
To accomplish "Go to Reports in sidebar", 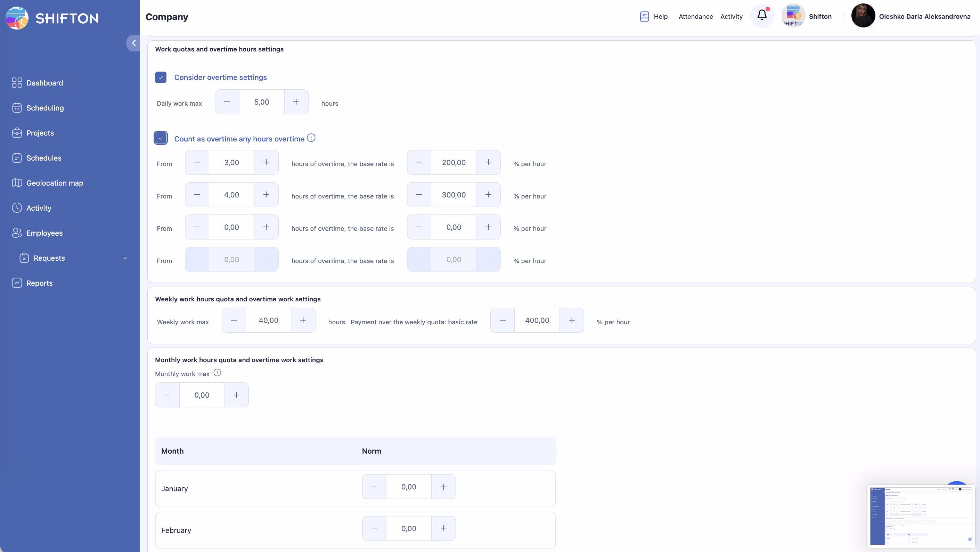I will [x=39, y=283].
